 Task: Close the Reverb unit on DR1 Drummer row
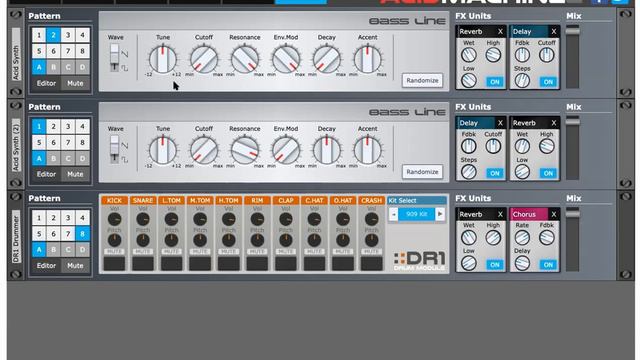pos(500,214)
